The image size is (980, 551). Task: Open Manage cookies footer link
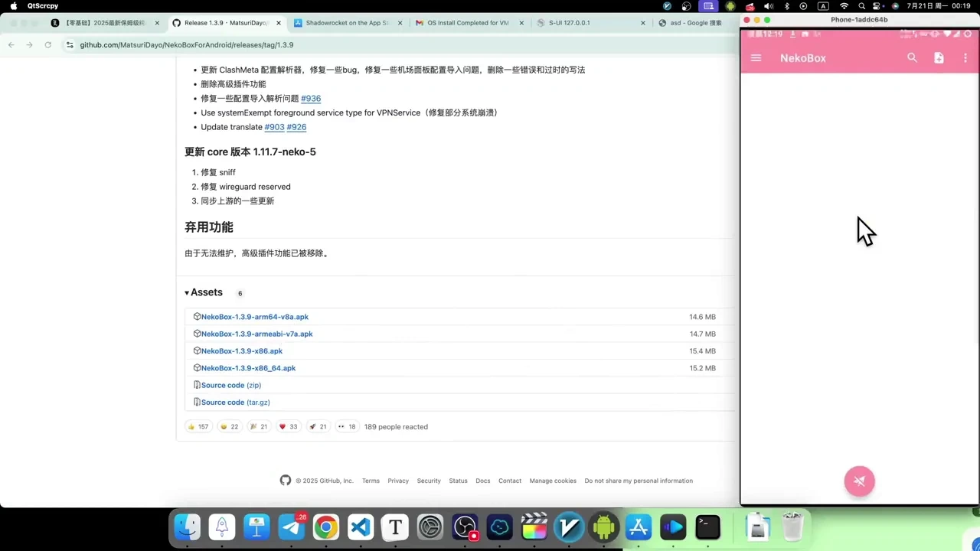[x=553, y=481]
